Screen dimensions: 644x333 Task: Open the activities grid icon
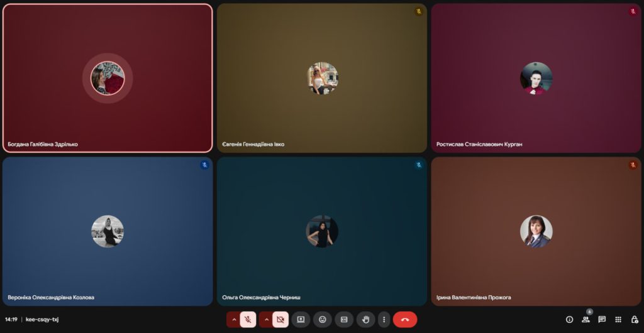[618, 319]
